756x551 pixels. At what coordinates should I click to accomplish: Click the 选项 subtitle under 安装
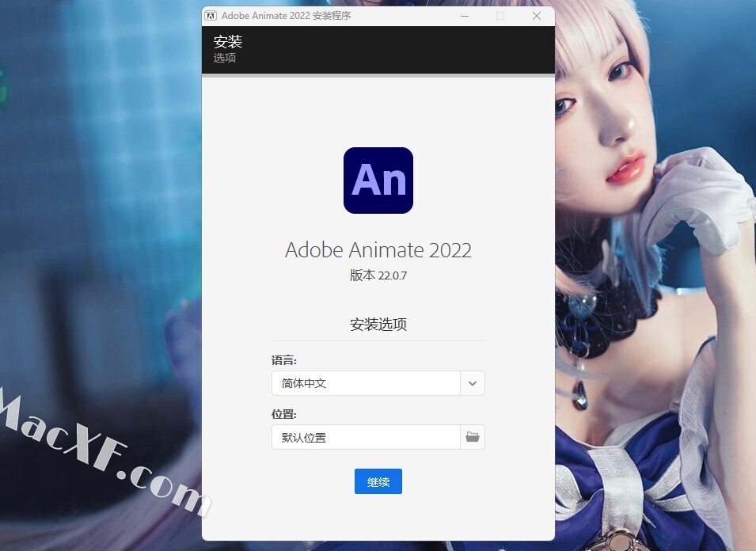point(225,59)
